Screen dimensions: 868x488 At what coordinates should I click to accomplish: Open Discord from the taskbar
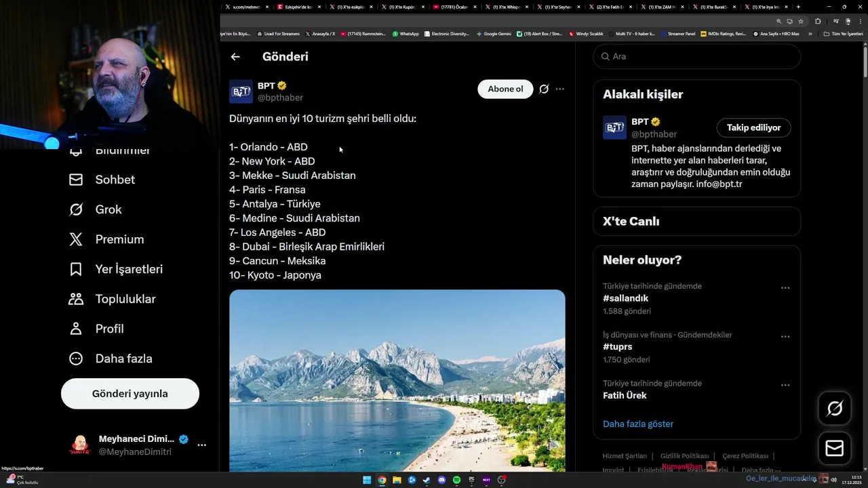click(441, 480)
